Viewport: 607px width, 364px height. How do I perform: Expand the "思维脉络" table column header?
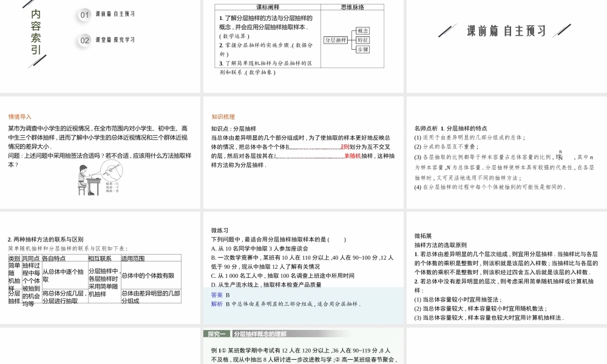tap(353, 7)
